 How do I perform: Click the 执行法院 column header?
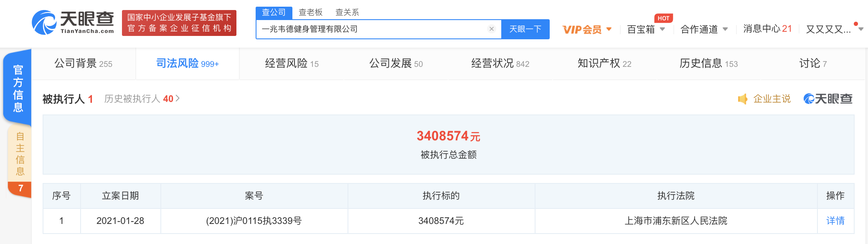[676, 196]
